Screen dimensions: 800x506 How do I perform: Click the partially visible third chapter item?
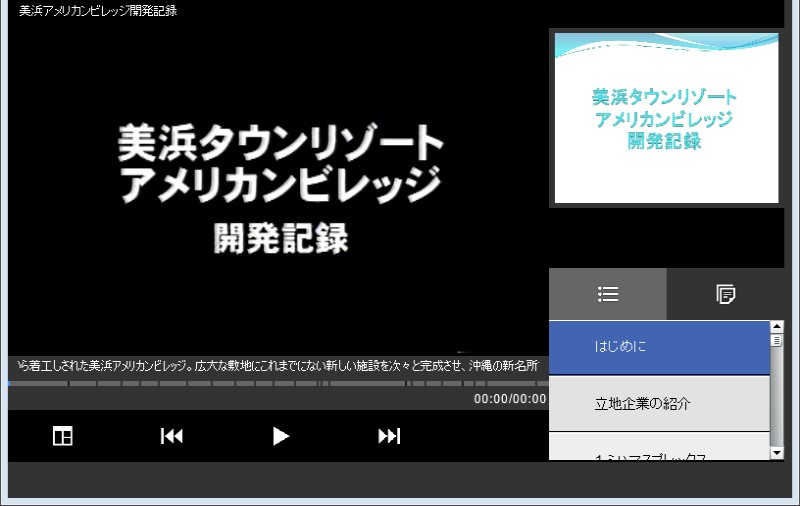click(659, 446)
